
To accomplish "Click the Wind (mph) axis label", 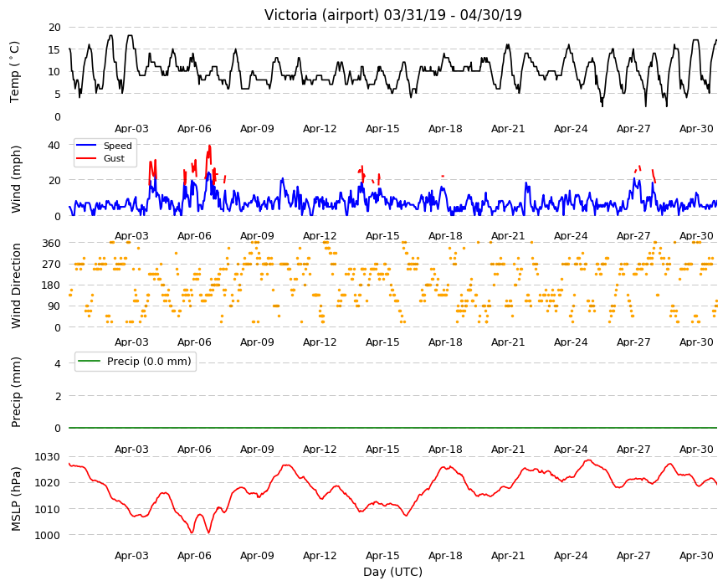I will 16,179.
